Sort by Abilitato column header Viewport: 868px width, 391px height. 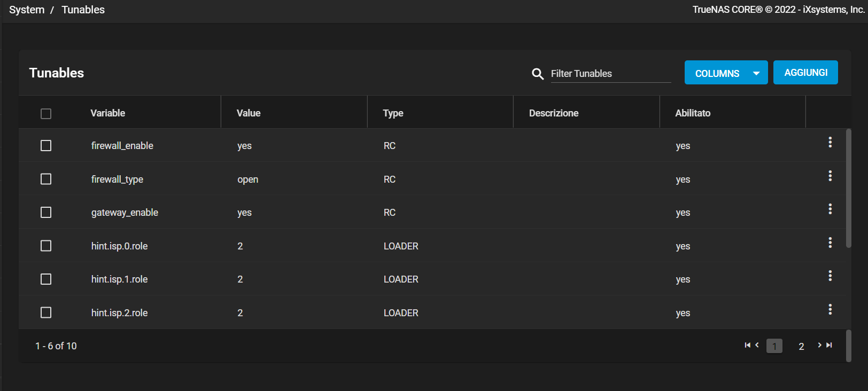pos(693,113)
